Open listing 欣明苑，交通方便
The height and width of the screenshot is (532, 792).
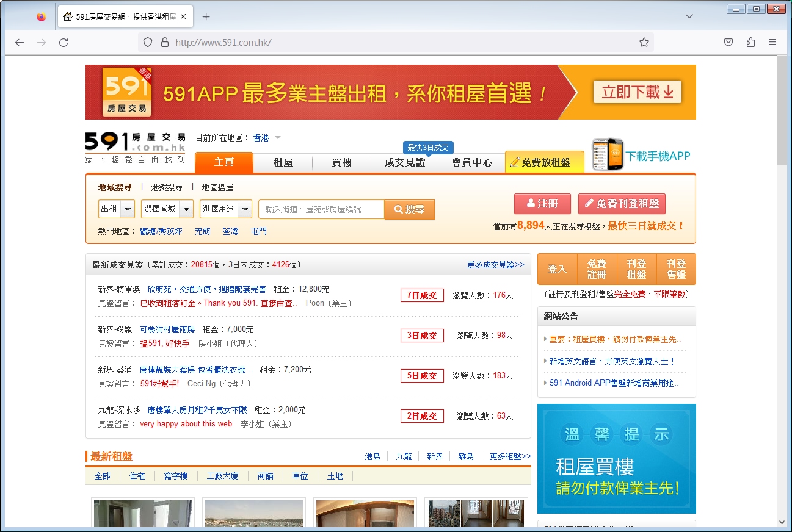tap(206, 289)
